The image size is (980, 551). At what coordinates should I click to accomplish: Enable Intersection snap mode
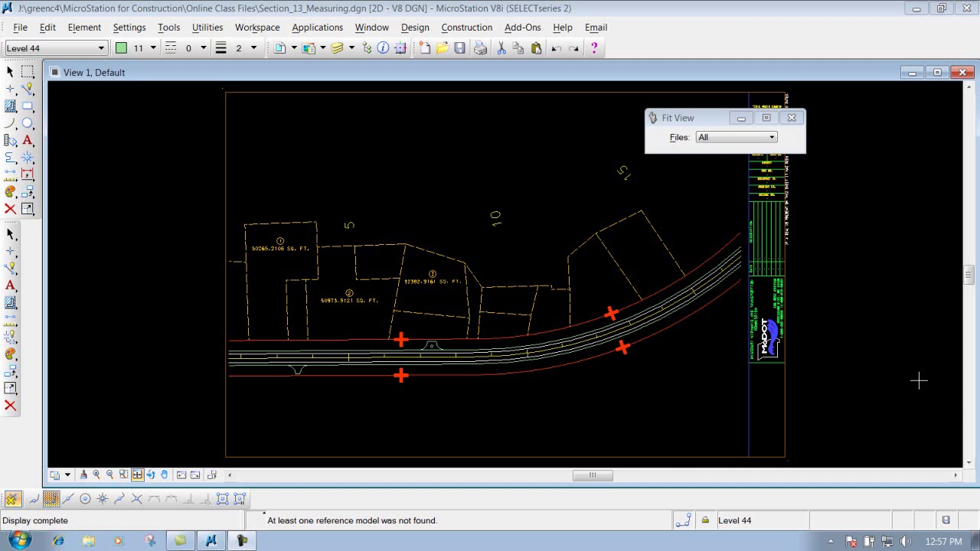click(x=136, y=499)
